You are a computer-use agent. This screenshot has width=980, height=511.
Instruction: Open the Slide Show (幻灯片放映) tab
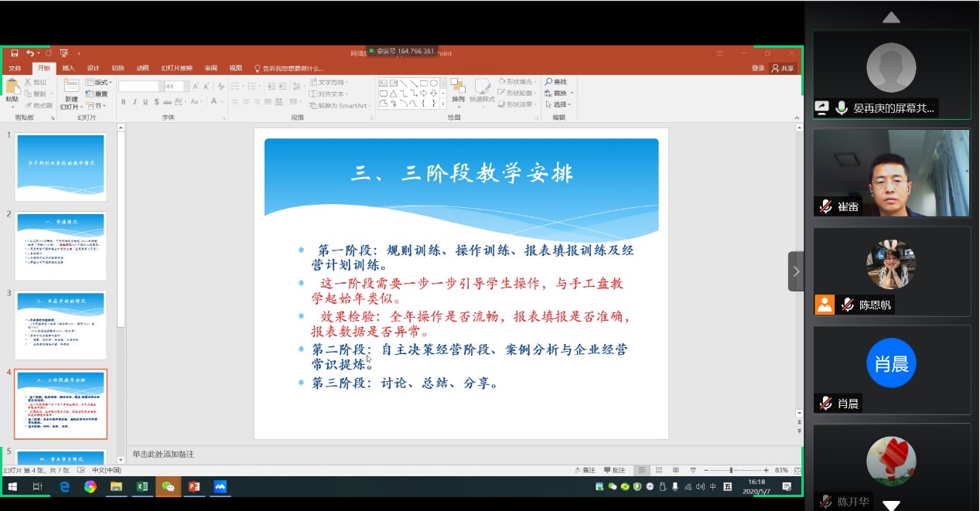point(176,68)
